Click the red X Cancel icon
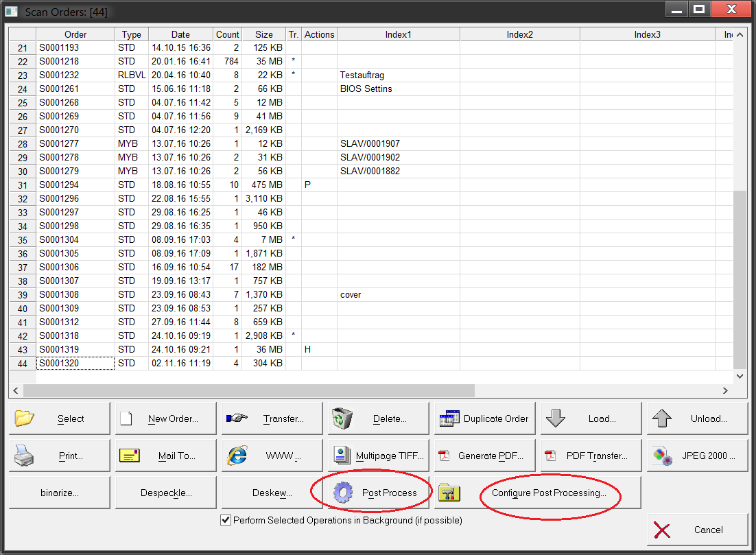 click(x=662, y=530)
